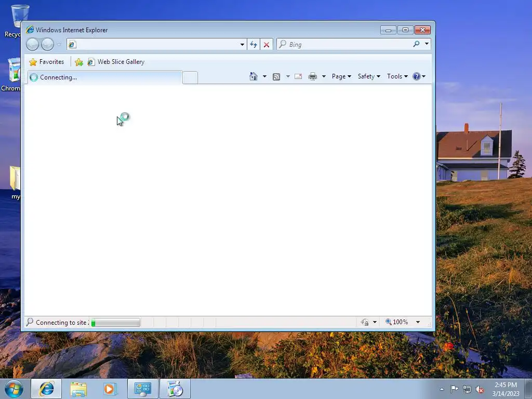This screenshot has height=399, width=532.
Task: Click the Internet Explorer title bar icon
Action: (30, 30)
